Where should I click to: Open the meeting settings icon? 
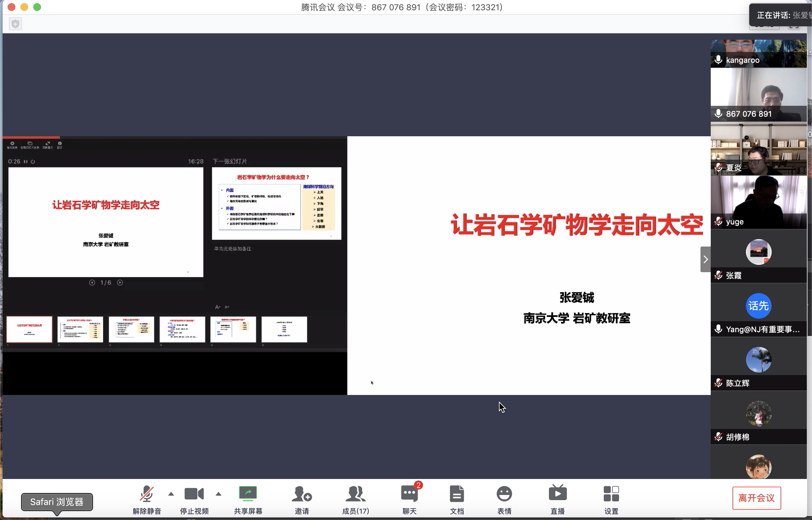click(611, 494)
